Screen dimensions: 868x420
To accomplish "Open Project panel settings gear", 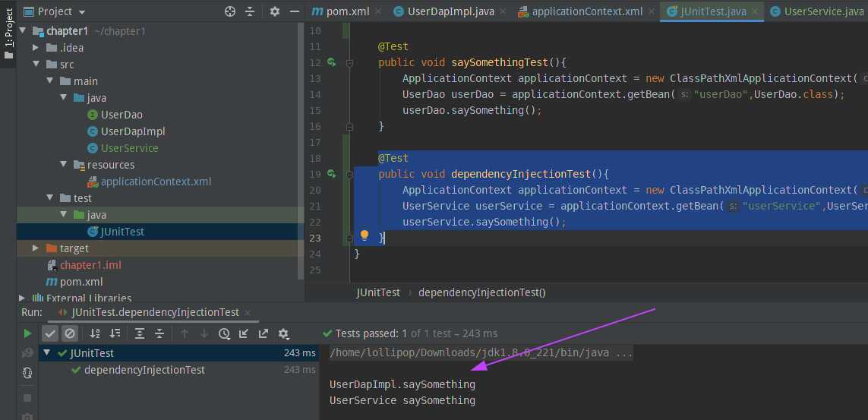I will coord(275,11).
